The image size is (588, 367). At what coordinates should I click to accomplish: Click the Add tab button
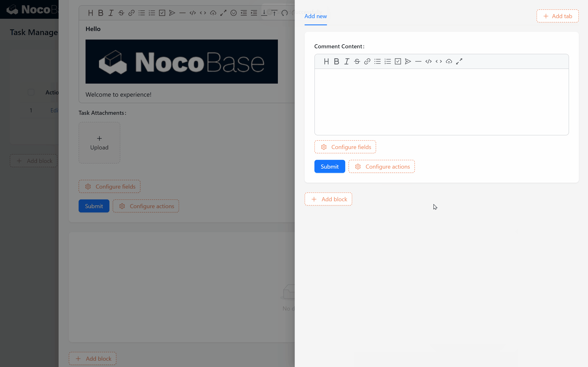[557, 16]
